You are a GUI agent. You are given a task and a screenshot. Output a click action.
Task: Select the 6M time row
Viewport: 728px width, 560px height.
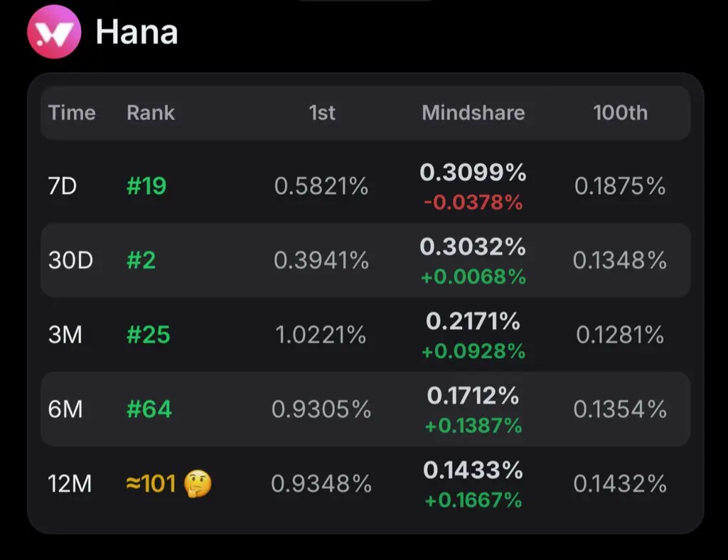365,409
